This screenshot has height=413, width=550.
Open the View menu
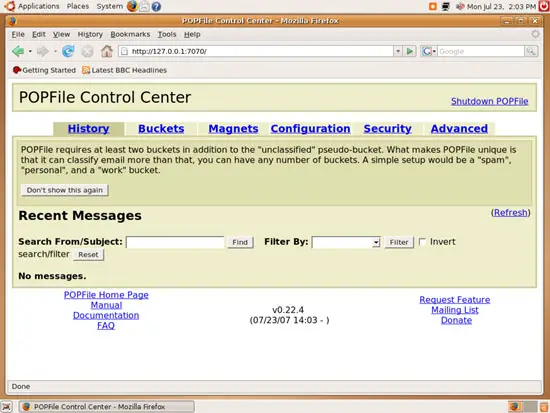pyautogui.click(x=61, y=34)
